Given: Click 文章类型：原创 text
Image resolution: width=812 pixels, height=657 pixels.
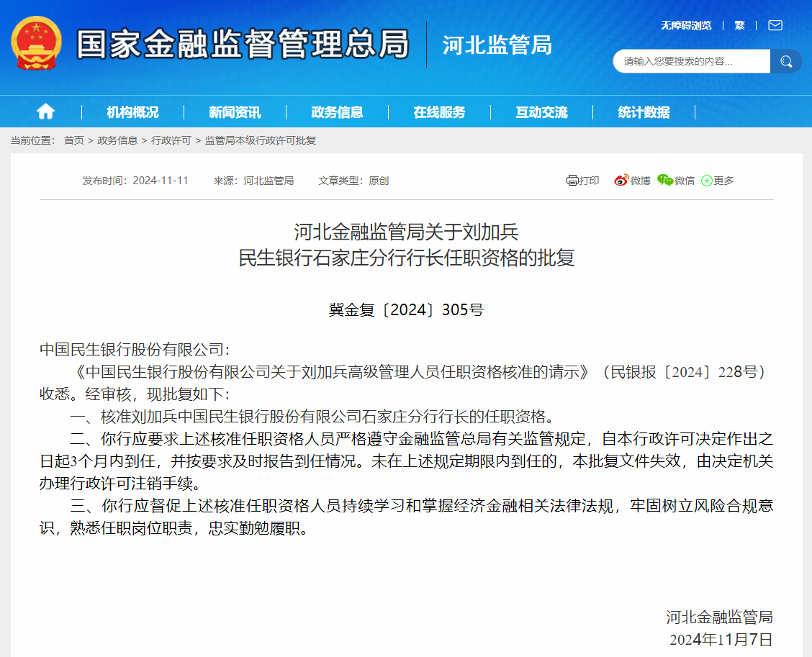Looking at the screenshot, I should point(353,180).
